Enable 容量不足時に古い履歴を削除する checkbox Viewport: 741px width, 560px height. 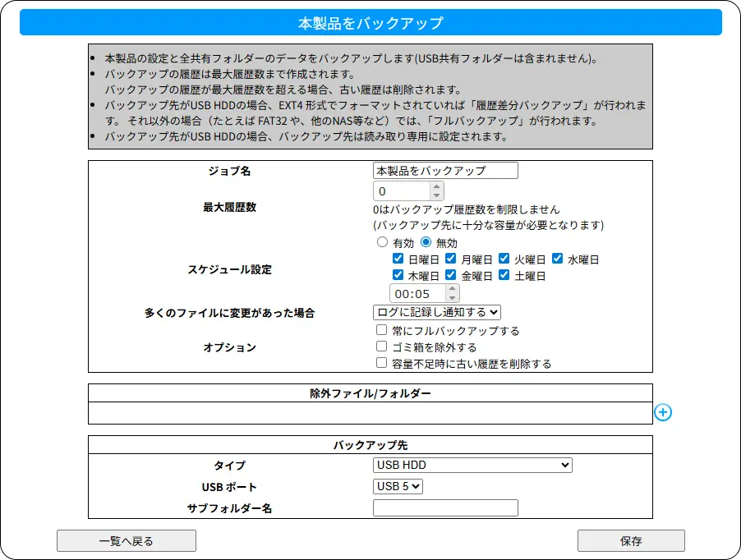coord(382,363)
